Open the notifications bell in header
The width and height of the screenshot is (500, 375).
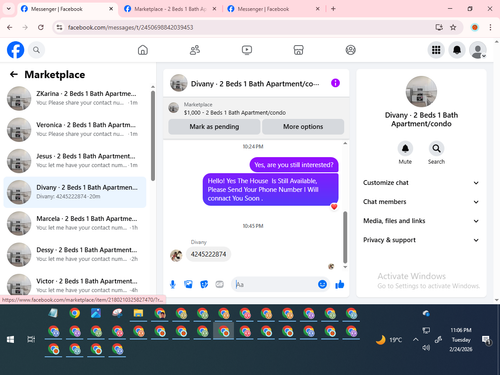(457, 50)
